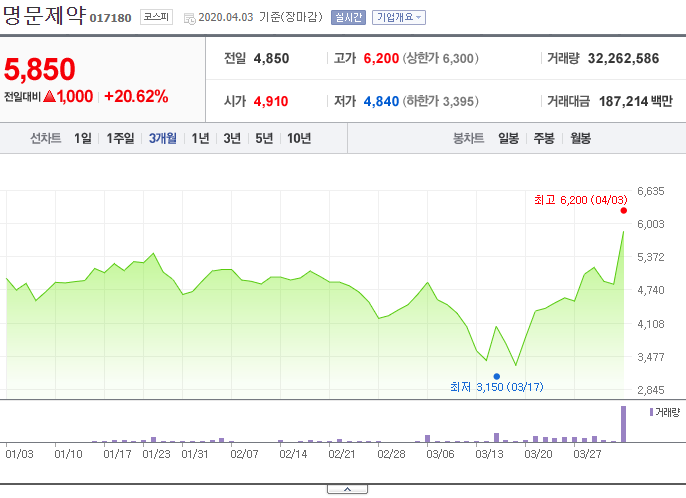Click the 2020.04.03 기준(장마감) date text
The width and height of the screenshot is (686, 498).
pos(260,17)
